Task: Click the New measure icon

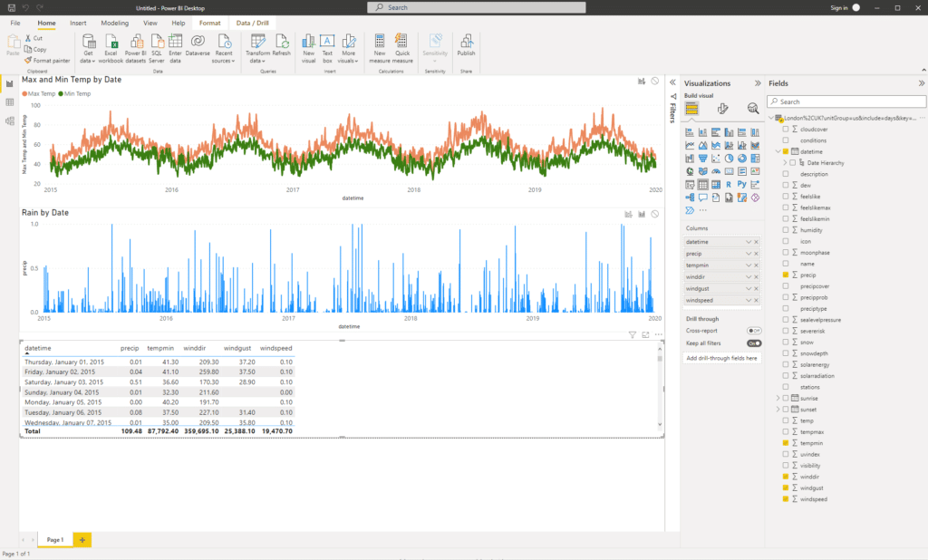Action: [x=380, y=45]
